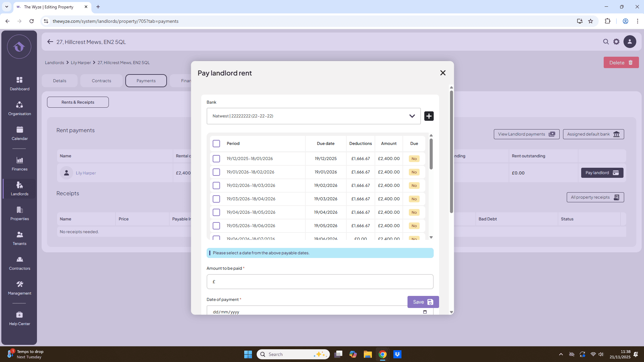Switch to the Details tab

(59, 81)
